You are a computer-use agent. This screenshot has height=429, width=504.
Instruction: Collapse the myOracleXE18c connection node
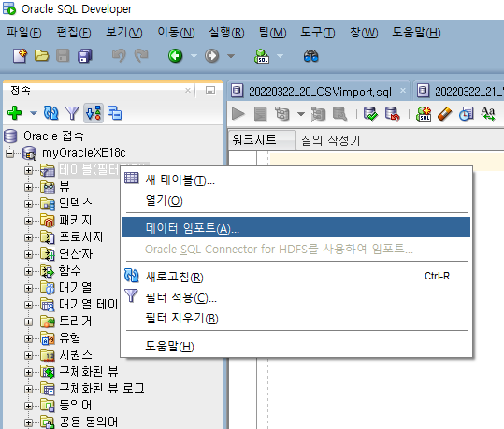click(x=10, y=153)
